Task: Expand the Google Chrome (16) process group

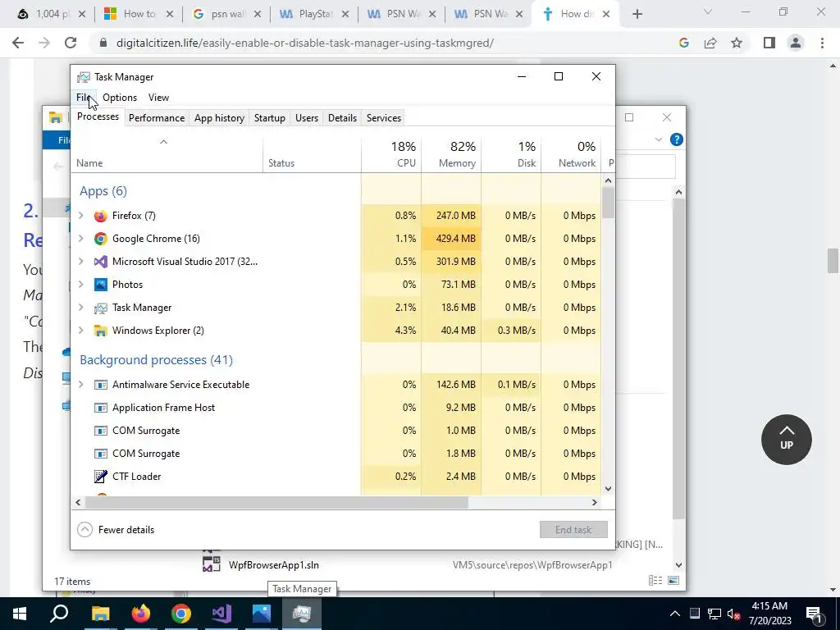Action: click(81, 239)
